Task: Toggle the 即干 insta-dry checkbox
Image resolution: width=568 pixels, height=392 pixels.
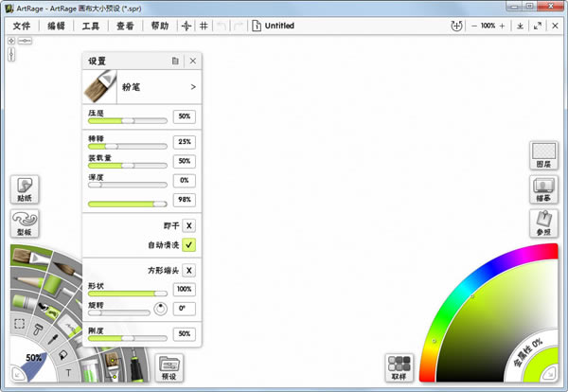Action: 188,225
